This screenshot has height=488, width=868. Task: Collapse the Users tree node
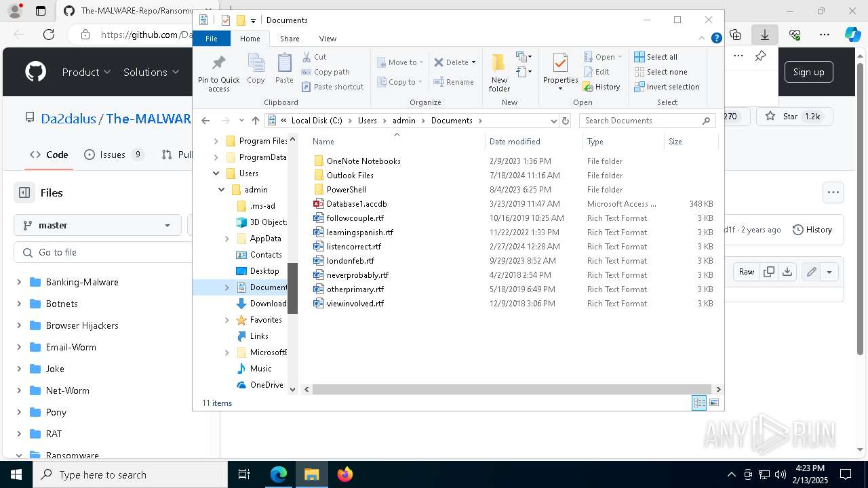click(x=216, y=174)
